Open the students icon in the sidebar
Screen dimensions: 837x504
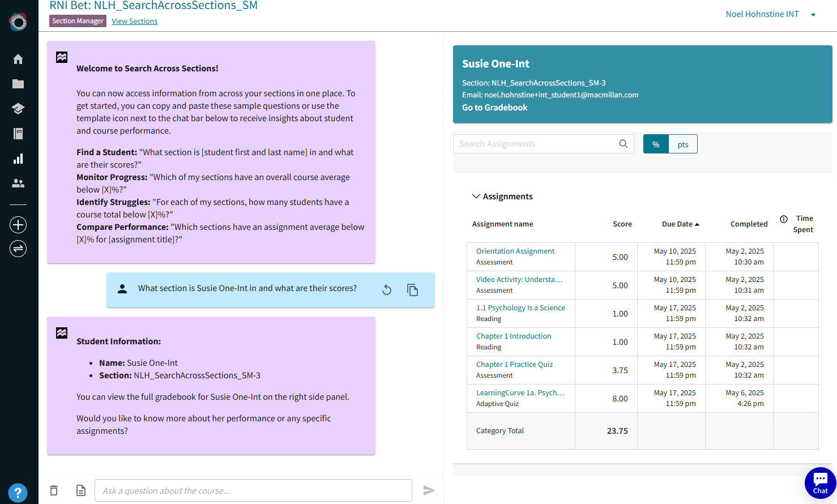(18, 183)
